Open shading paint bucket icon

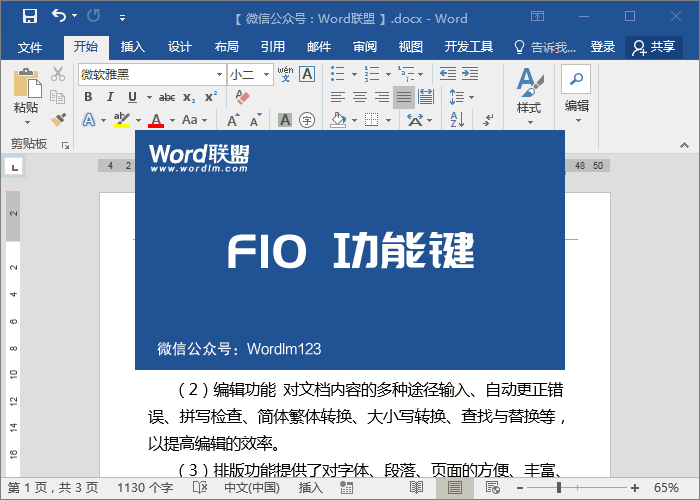pos(338,120)
